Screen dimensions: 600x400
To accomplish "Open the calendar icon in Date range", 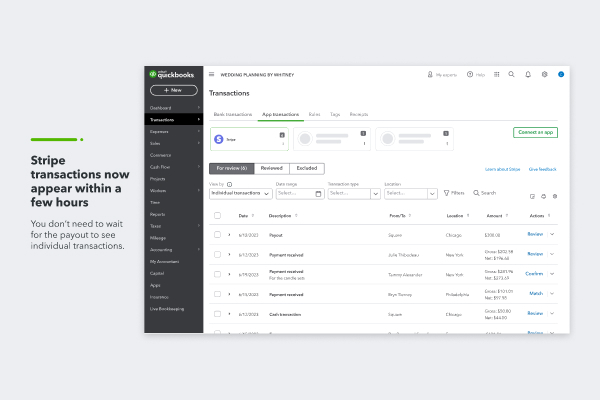I will pyautogui.click(x=318, y=194).
